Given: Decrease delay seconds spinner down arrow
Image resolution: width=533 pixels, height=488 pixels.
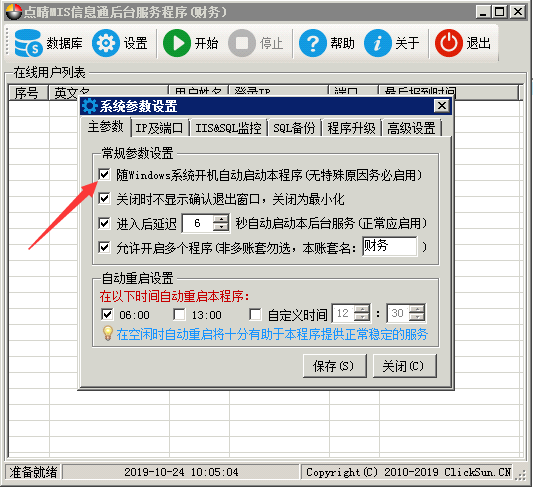Looking at the screenshot, I should pyautogui.click(x=221, y=227).
